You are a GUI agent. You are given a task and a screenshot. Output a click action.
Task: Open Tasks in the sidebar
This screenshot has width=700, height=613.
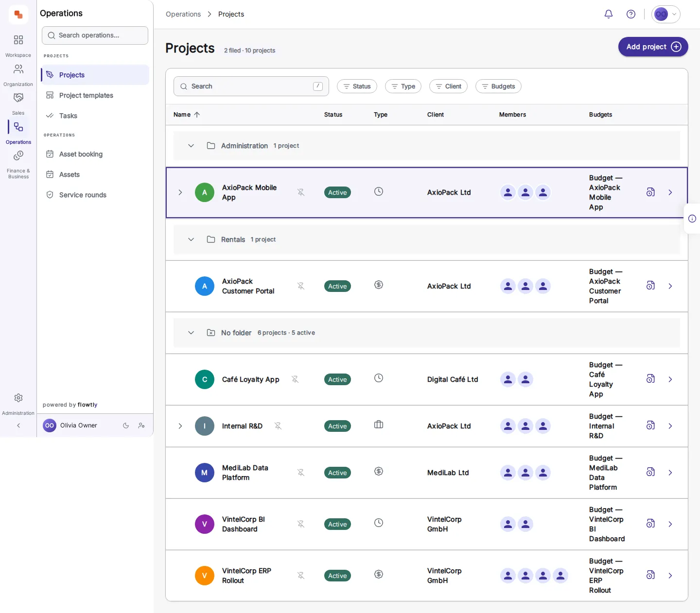click(95, 116)
